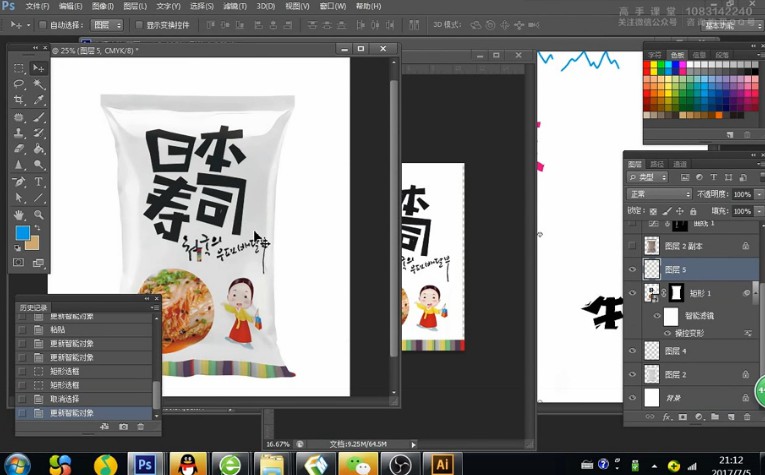Open Adobe Illustrator from the taskbar
The height and width of the screenshot is (475, 765).
(440, 464)
